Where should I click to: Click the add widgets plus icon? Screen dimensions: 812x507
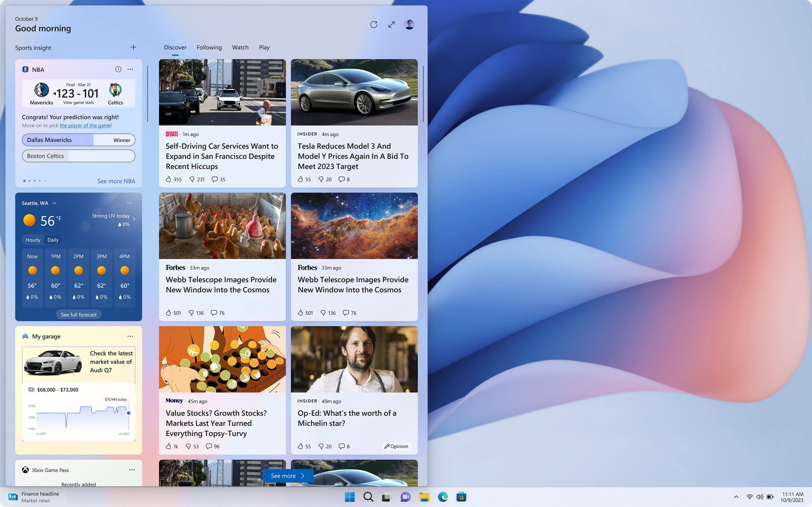pos(133,47)
